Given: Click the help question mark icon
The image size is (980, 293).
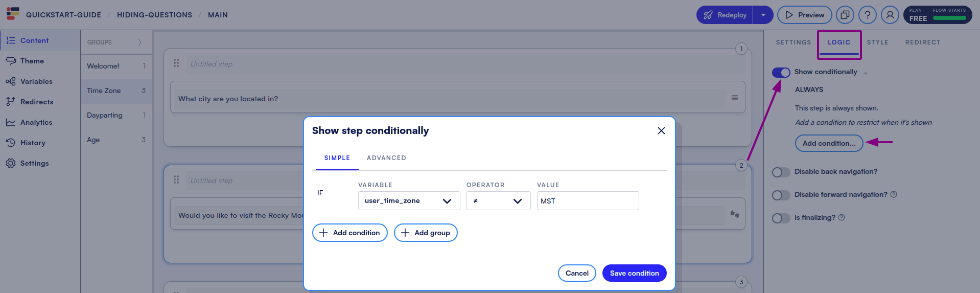Looking at the screenshot, I should coord(867,15).
